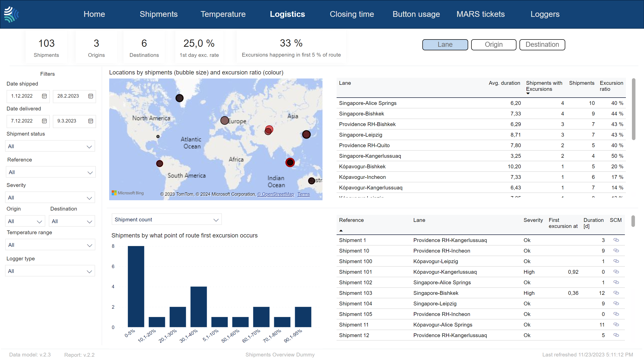This screenshot has width=644, height=362.
Task: Click the shipment table vertical scrollbar
Action: pos(633,221)
